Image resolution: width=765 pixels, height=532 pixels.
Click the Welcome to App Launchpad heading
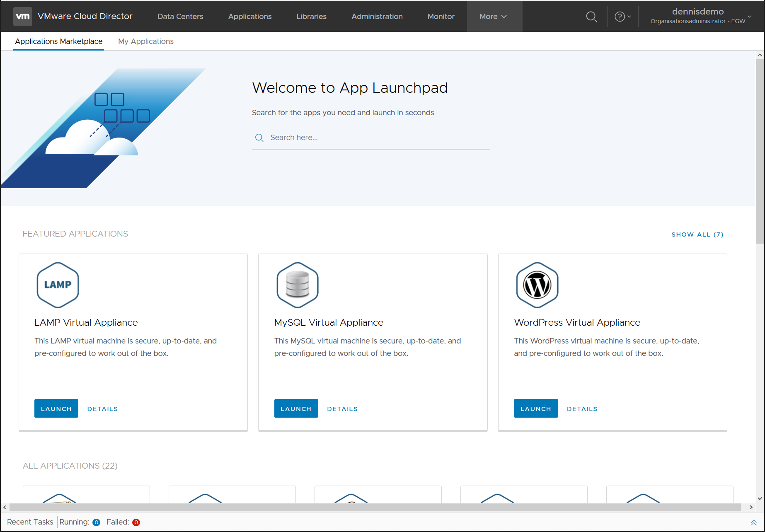point(350,88)
